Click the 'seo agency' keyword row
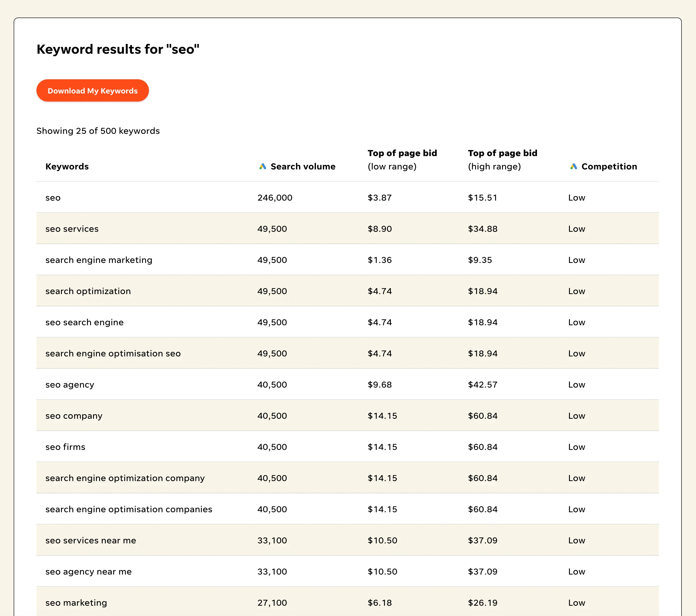 tap(70, 385)
